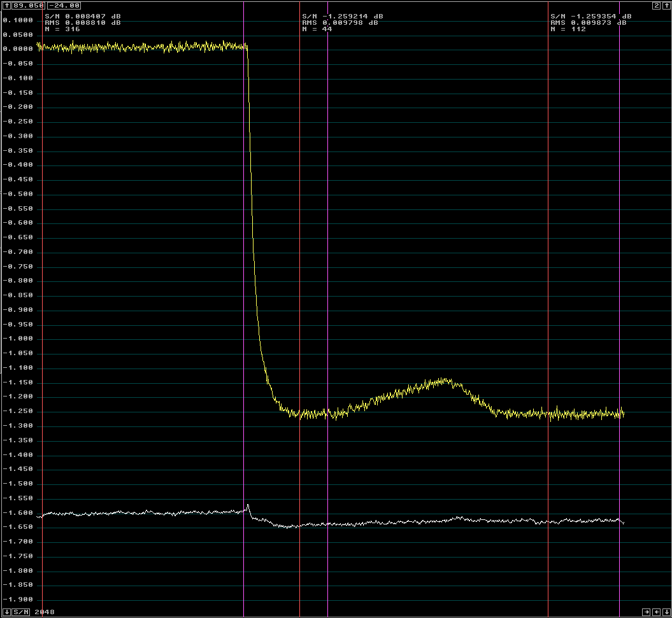672x618 pixels.
Task: Toggle the S/N button at bottom left
Action: click(21, 612)
